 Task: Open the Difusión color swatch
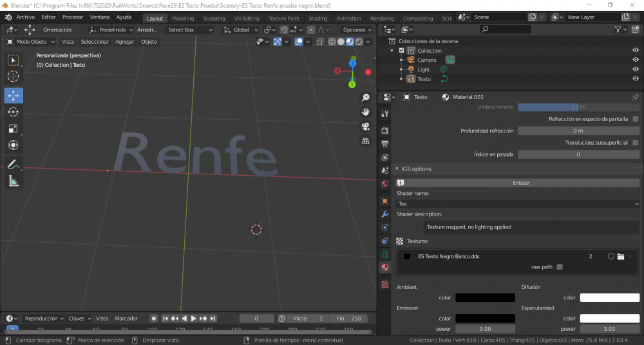click(609, 298)
